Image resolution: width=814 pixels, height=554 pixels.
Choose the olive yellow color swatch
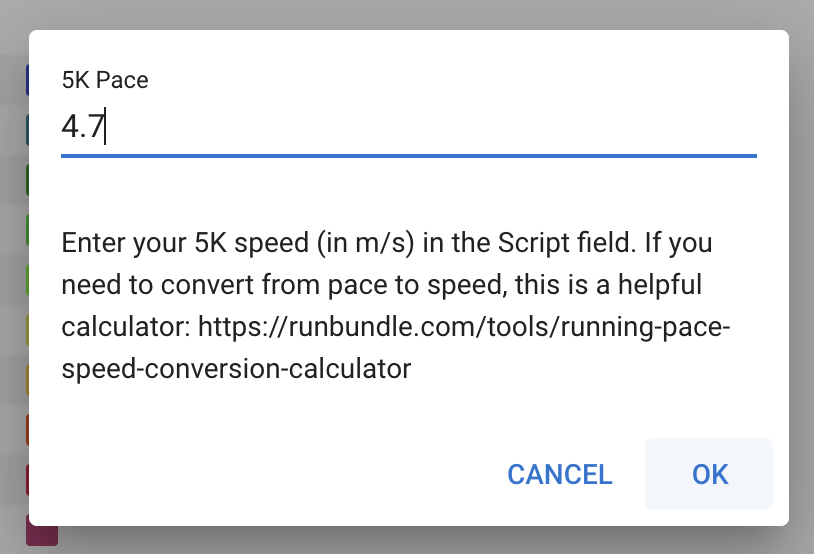(x=27, y=330)
